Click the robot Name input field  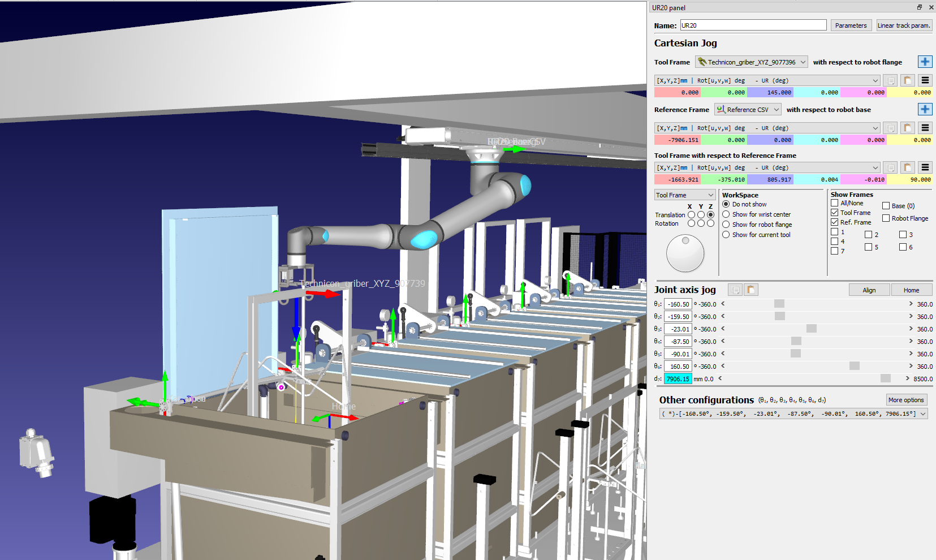[x=753, y=25]
